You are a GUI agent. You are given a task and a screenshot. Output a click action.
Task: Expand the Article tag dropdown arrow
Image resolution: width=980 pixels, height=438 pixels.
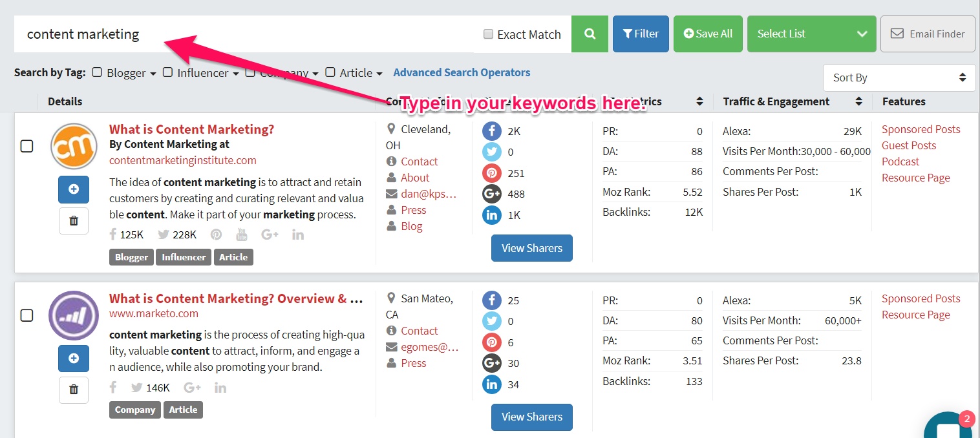[379, 74]
